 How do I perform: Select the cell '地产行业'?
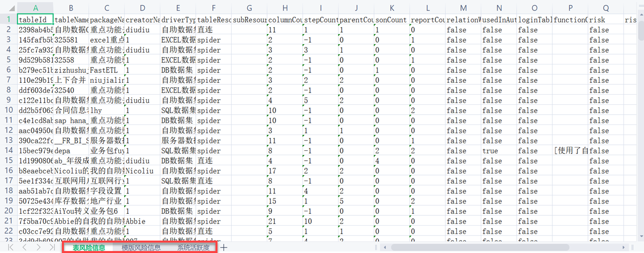point(107,201)
